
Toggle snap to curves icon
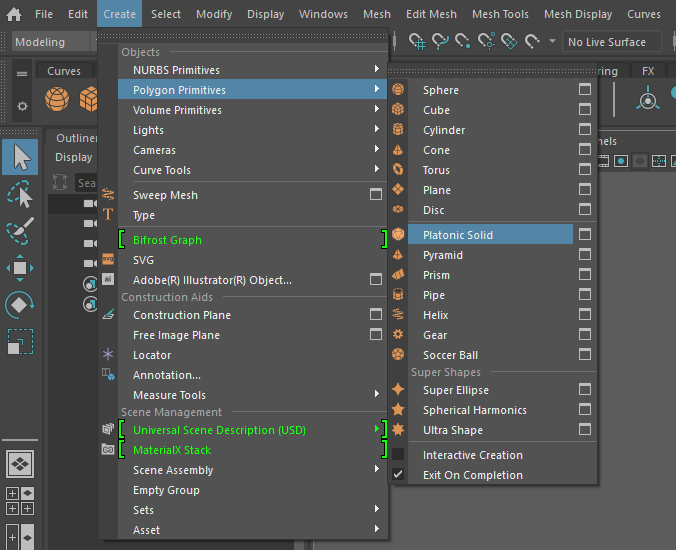pos(440,41)
